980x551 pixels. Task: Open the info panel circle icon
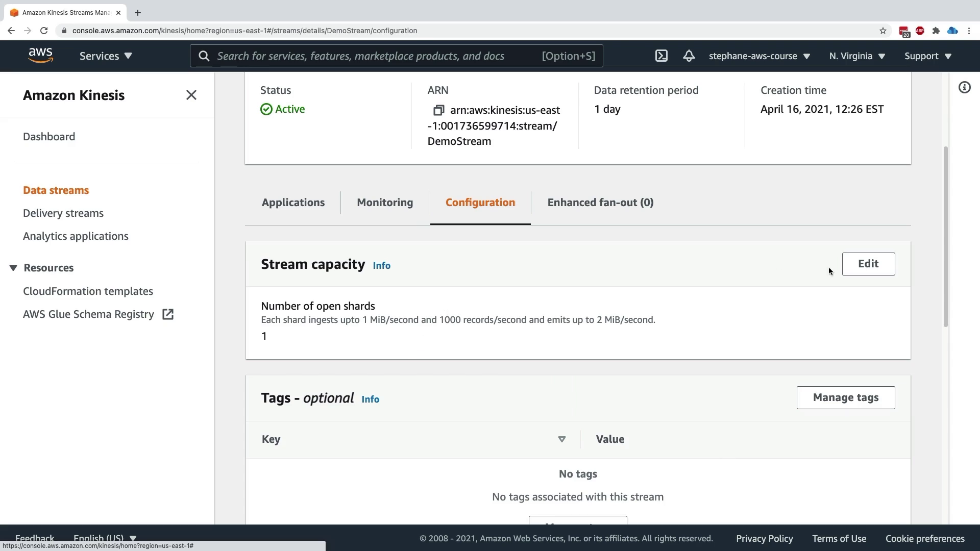964,87
